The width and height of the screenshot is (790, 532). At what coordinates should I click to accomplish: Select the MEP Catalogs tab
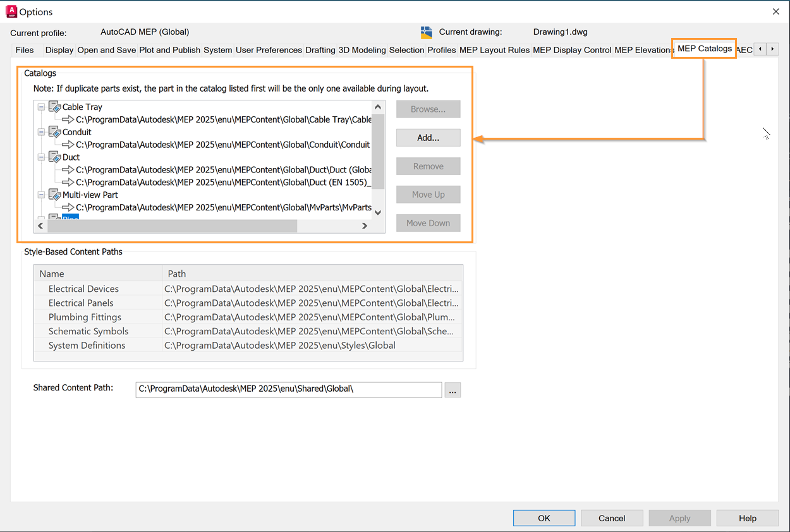pyautogui.click(x=704, y=48)
